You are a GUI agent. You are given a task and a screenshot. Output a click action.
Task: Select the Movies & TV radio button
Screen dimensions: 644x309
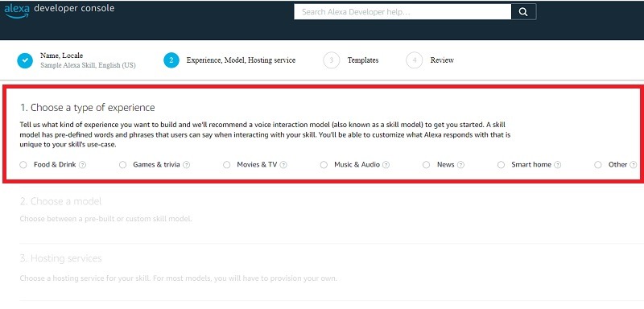pos(227,165)
